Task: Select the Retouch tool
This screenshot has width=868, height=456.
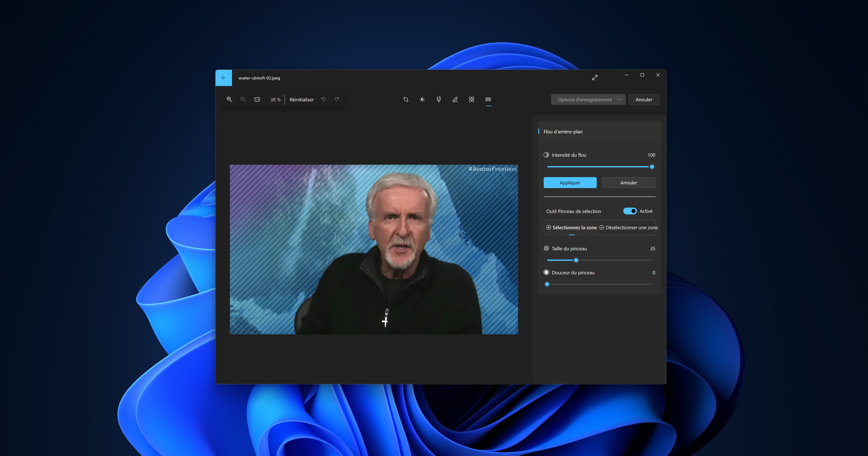Action: point(471,100)
